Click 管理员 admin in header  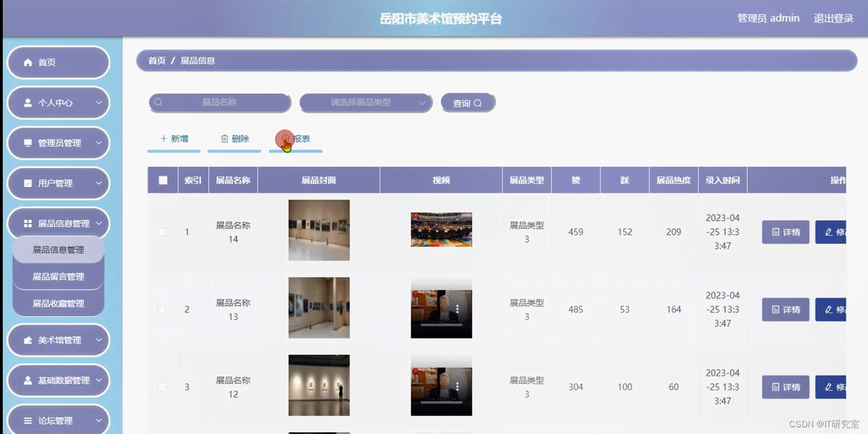(x=768, y=18)
